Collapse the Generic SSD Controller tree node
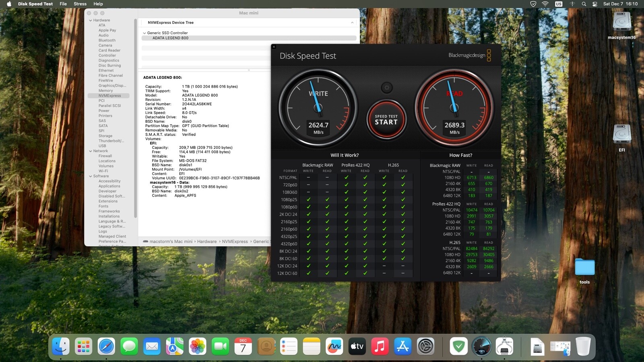Screen dimensions: 644x362 pos(144,33)
